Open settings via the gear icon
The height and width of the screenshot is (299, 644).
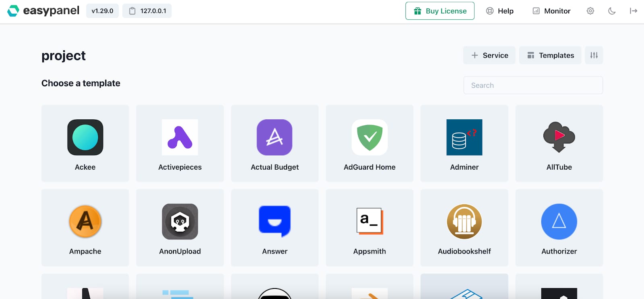pyautogui.click(x=590, y=11)
